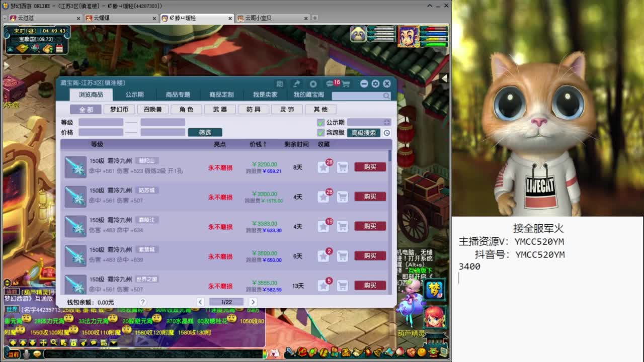
Task: Filter by 防具 category
Action: [x=253, y=109]
